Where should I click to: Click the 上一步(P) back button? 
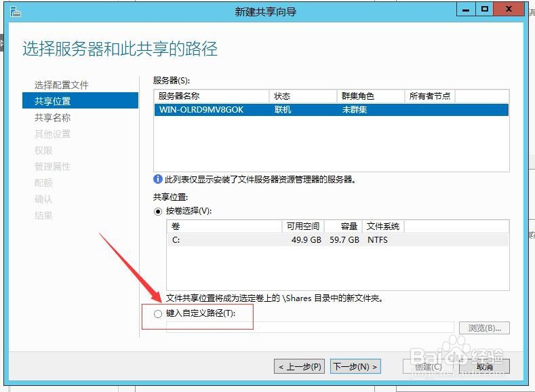point(299,367)
